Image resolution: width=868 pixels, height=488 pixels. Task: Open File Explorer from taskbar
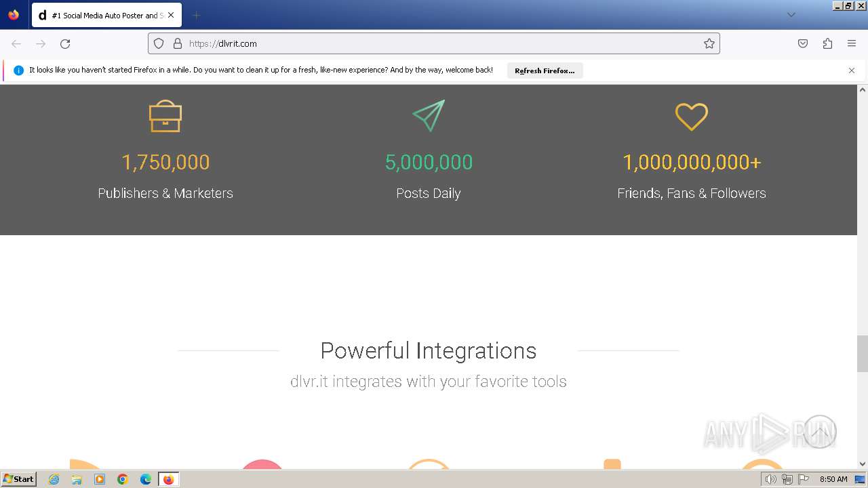pos(77,479)
